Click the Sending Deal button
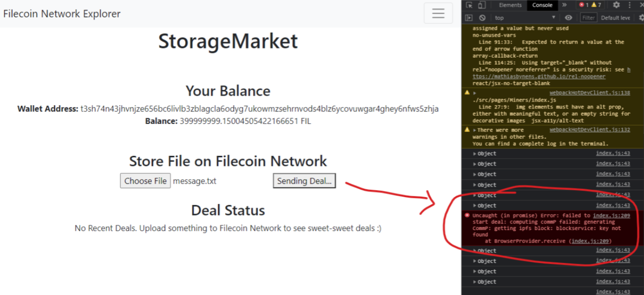The width and height of the screenshot is (644, 295). [x=304, y=181]
